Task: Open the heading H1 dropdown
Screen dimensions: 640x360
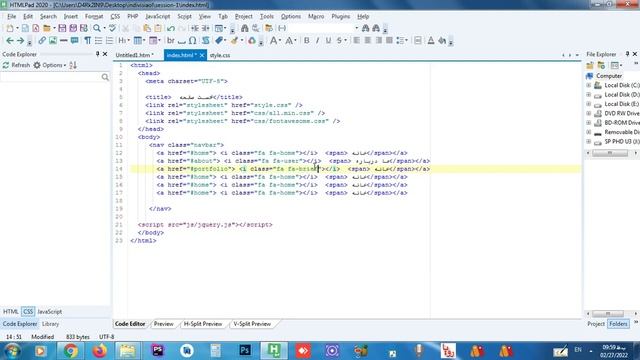Action: pos(124,40)
